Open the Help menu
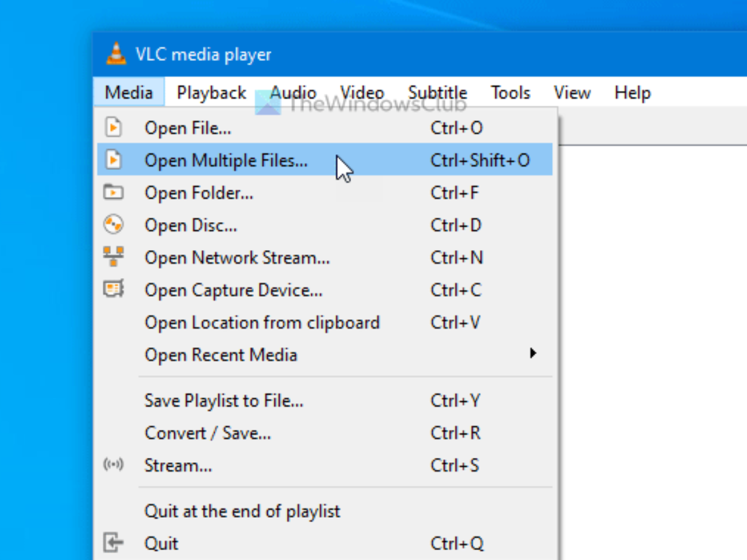This screenshot has height=560, width=747. [x=632, y=93]
